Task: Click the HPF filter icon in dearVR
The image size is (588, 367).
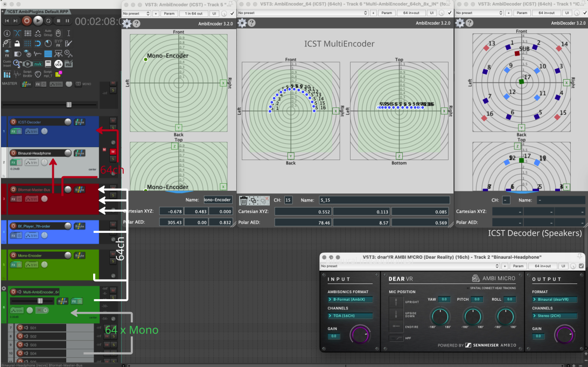Action: coord(396,338)
